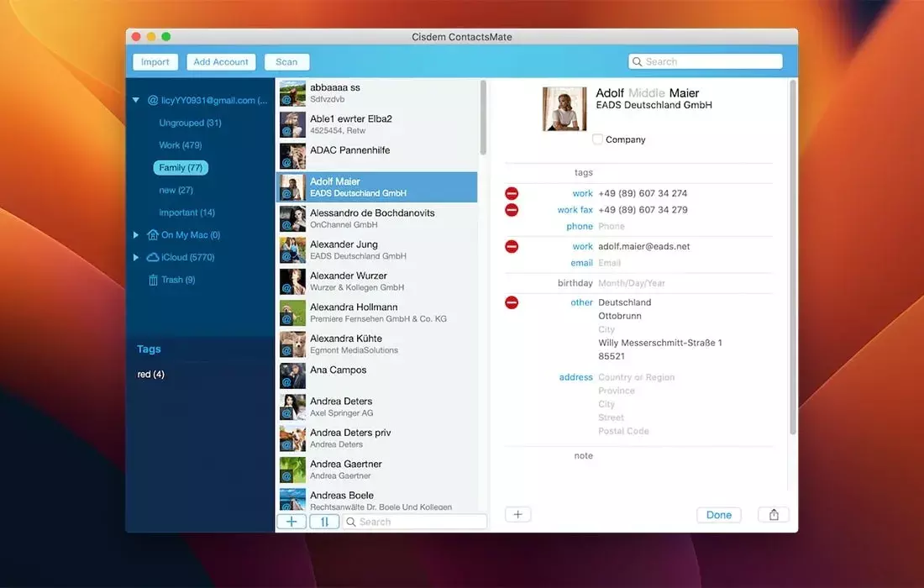Click the contact list vertical scrollbar
The width and height of the screenshot is (924, 588).
point(483,118)
